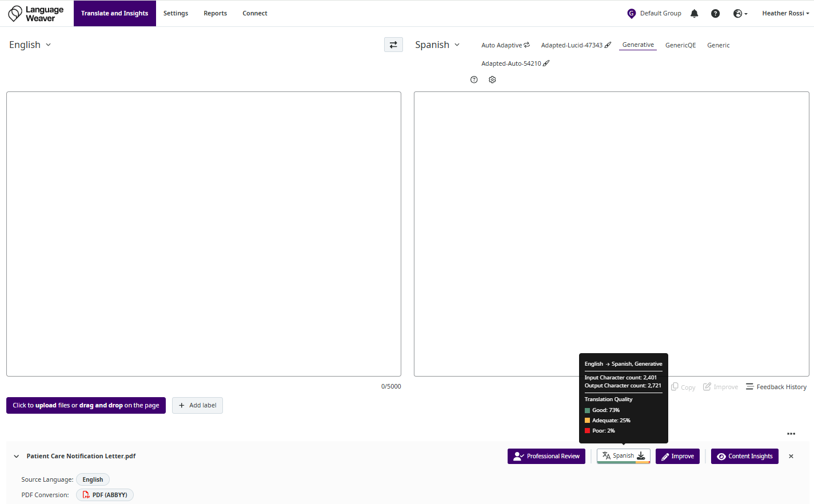Open the three-dot more options menu
The width and height of the screenshot is (814, 504).
(791, 434)
